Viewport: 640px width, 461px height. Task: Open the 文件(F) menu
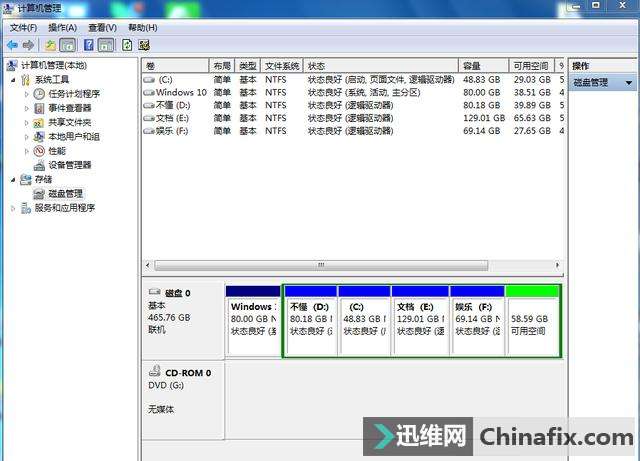point(23,28)
